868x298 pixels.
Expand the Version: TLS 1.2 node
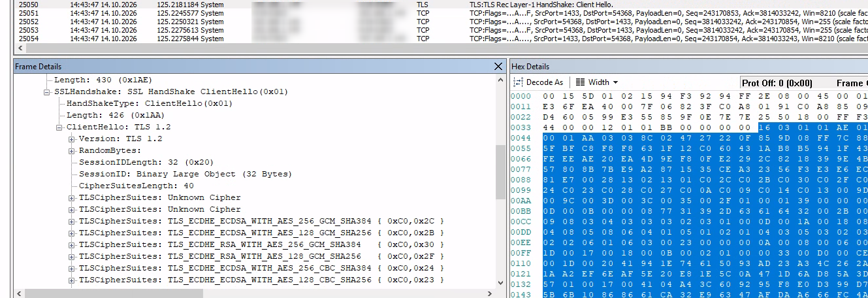[72, 139]
